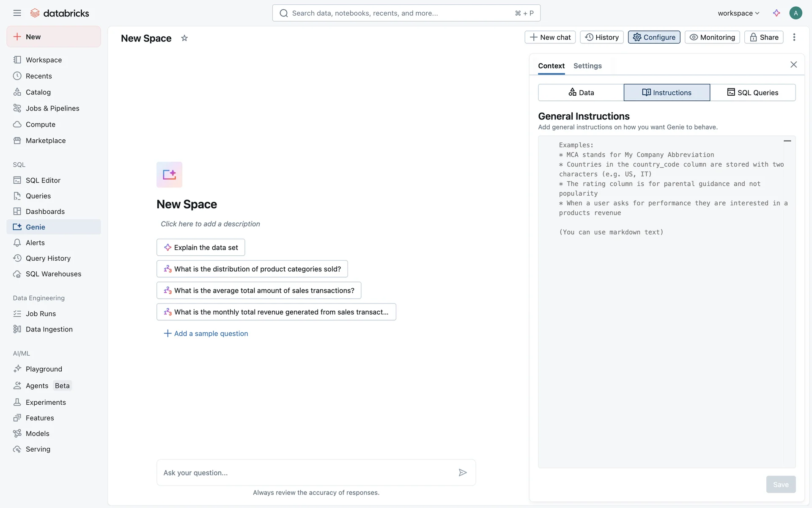812x508 pixels.
Task: Click the user avatar icon
Action: (x=796, y=13)
